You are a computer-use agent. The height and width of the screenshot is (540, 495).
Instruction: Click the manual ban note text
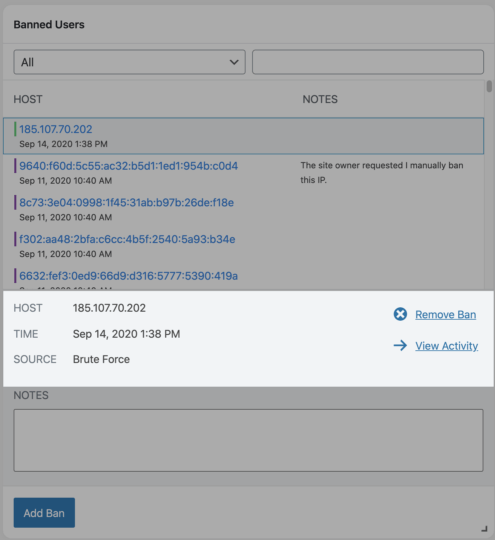pyautogui.click(x=382, y=173)
